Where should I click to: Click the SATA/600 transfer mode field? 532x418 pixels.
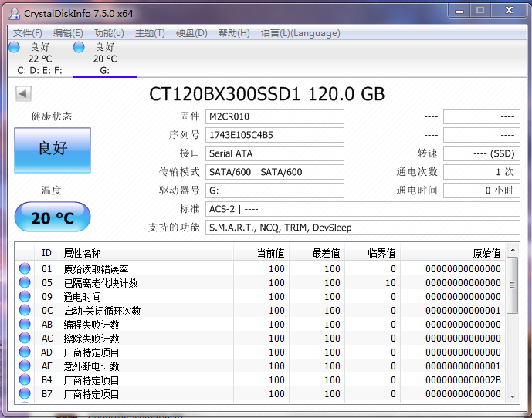click(x=275, y=172)
